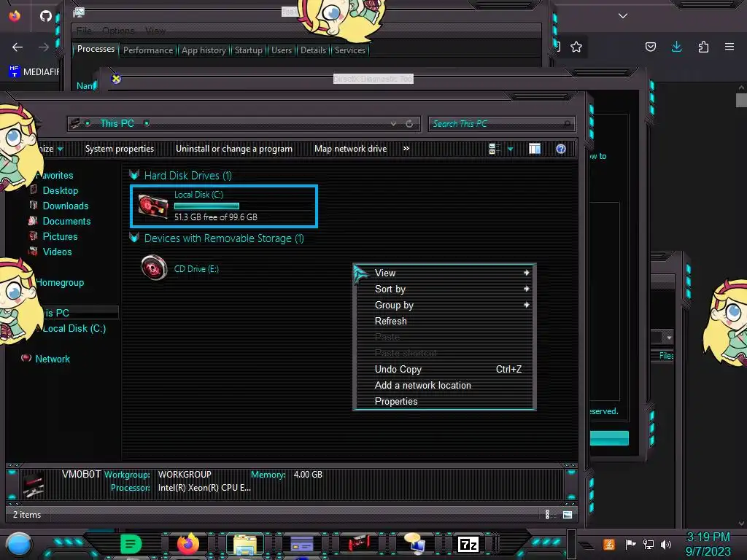Expand the Organize menu dropdown
The width and height of the screenshot is (747, 560).
pyautogui.click(x=60, y=149)
